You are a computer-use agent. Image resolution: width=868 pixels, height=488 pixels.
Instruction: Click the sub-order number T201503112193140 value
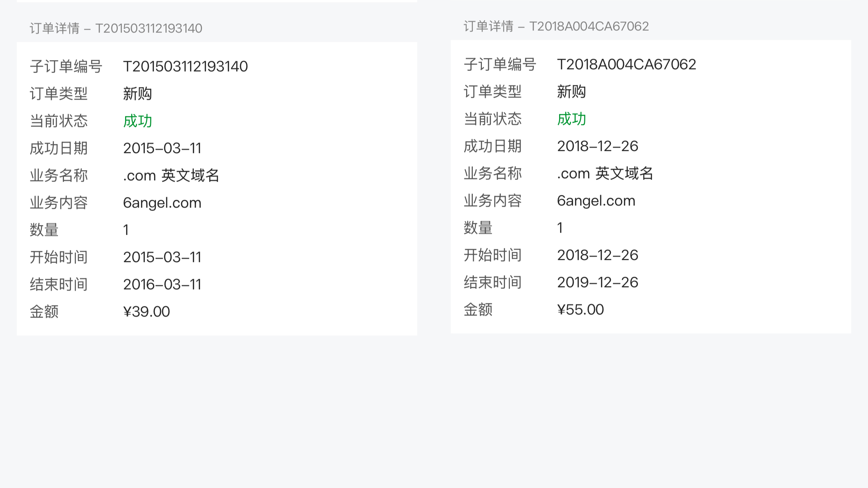pos(186,66)
